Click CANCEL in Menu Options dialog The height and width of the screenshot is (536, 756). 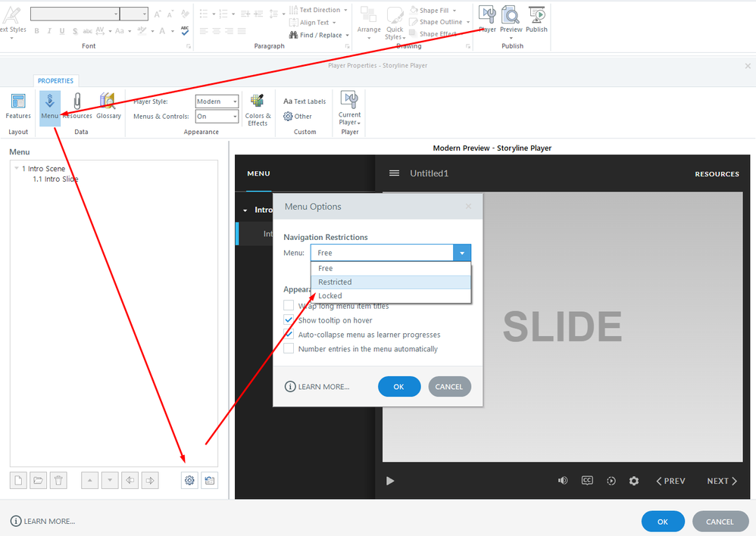coord(449,387)
